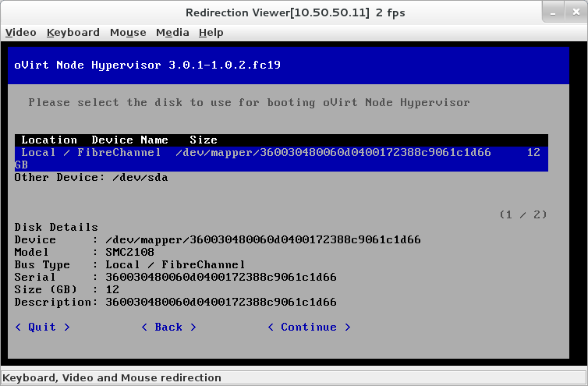This screenshot has width=588, height=386.
Task: Click the (1 / 2) page indicator
Action: click(523, 214)
